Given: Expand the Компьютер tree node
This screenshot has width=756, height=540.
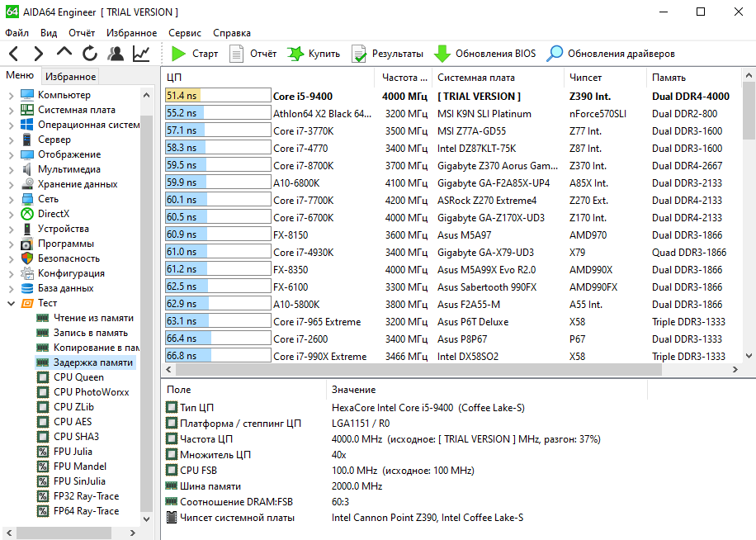Looking at the screenshot, I should tap(11, 96).
